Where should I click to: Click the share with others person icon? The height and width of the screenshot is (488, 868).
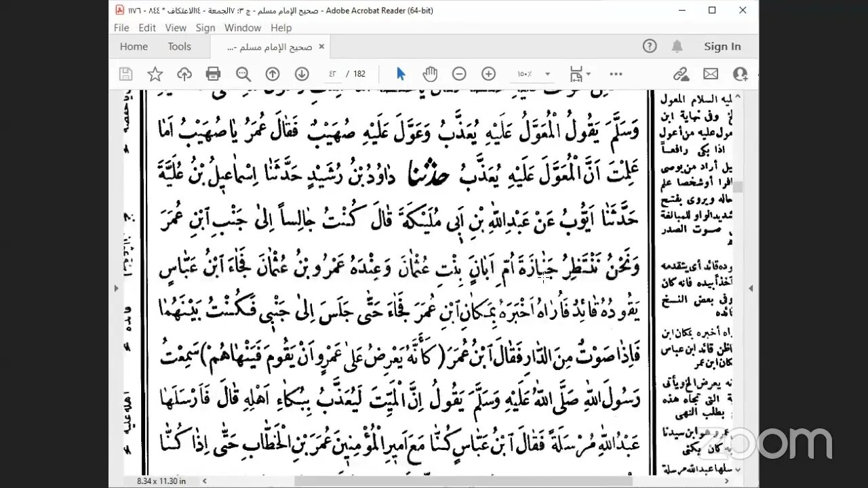point(740,74)
